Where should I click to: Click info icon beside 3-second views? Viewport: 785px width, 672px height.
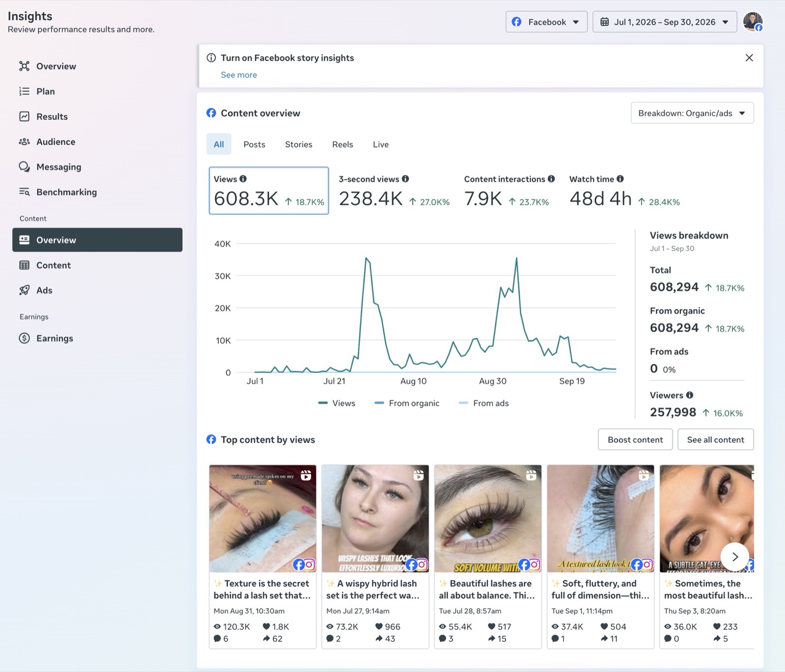(x=405, y=179)
